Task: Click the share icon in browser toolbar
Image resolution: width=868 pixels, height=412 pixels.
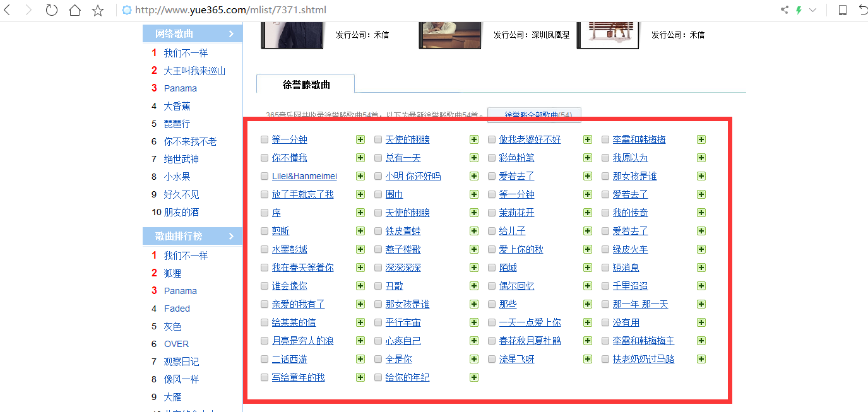Action: click(x=785, y=10)
